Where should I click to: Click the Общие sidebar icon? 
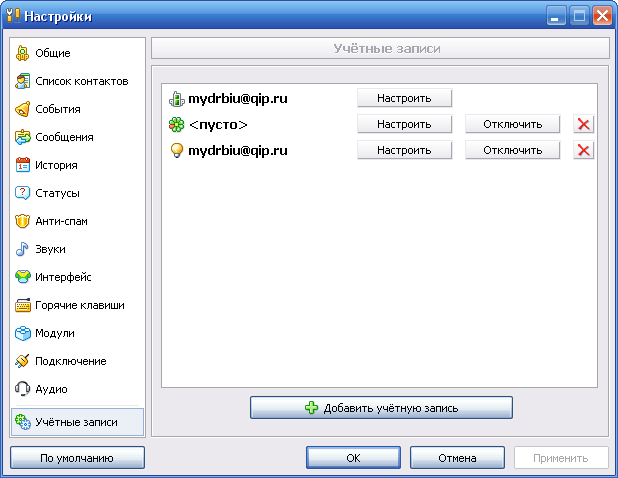click(x=22, y=53)
